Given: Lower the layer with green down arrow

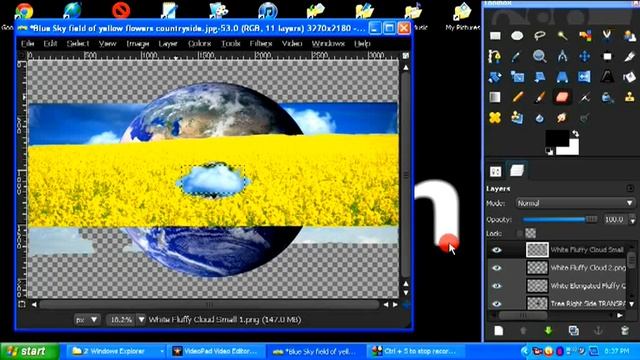Looking at the screenshot, I should [548, 331].
